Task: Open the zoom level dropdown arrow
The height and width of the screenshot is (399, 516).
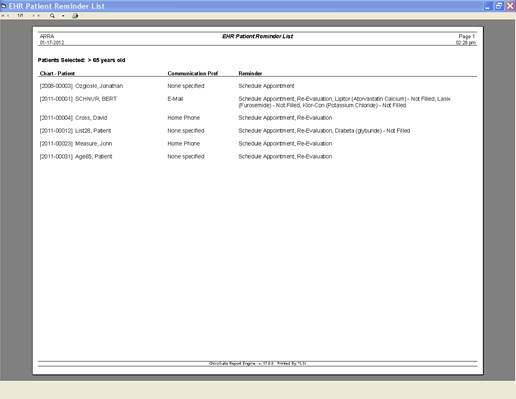Action: 63,16
